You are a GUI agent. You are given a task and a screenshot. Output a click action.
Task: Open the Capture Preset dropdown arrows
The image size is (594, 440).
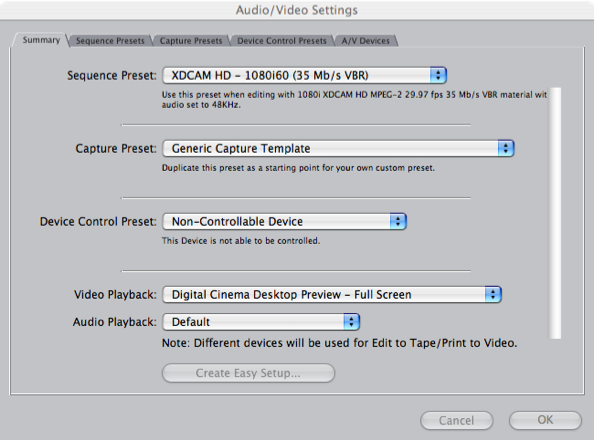pyautogui.click(x=506, y=148)
